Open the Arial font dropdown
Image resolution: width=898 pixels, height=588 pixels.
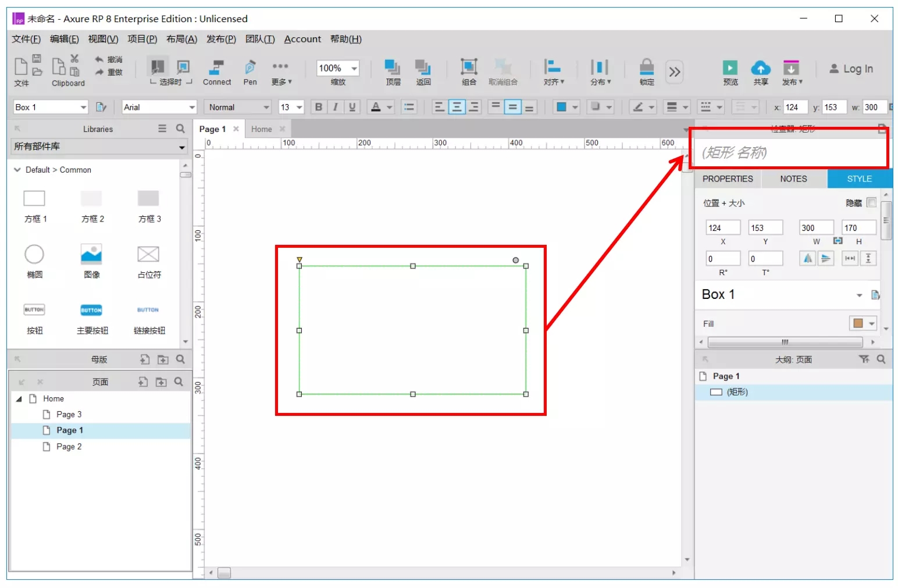pos(191,108)
